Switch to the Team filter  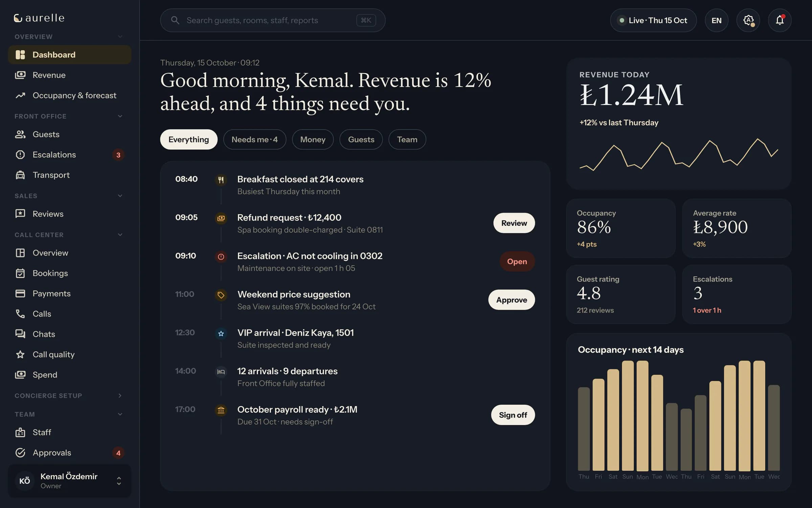coord(407,139)
